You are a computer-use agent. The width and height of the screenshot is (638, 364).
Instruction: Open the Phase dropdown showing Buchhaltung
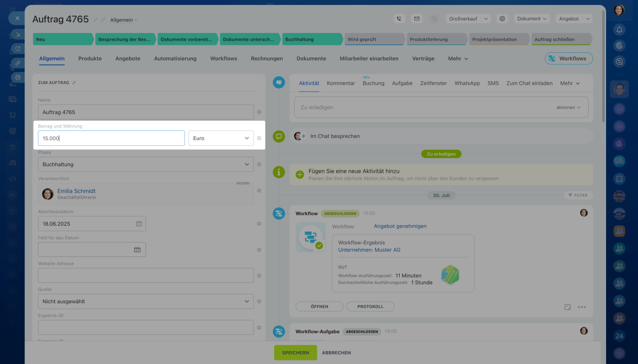click(146, 164)
